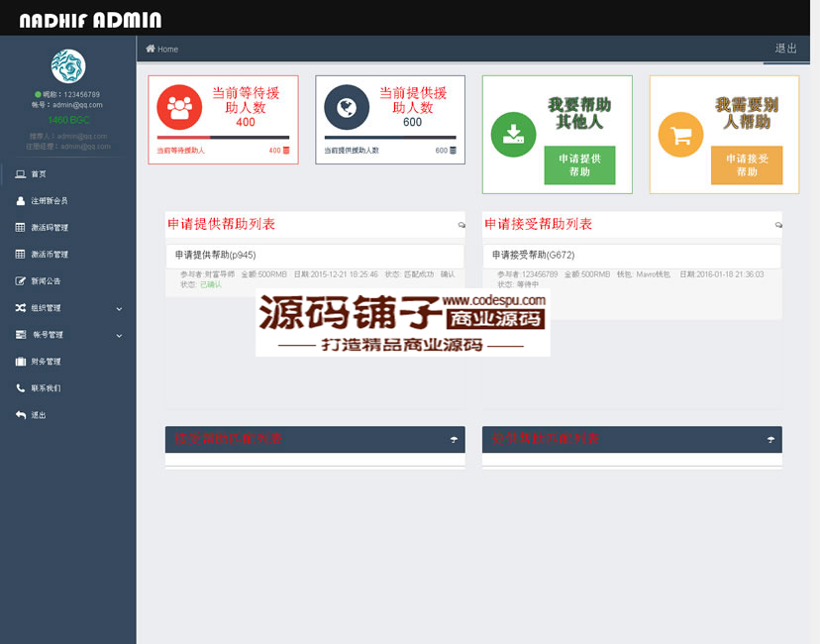Click 退出 link in top right bar
820x644 pixels.
click(786, 49)
